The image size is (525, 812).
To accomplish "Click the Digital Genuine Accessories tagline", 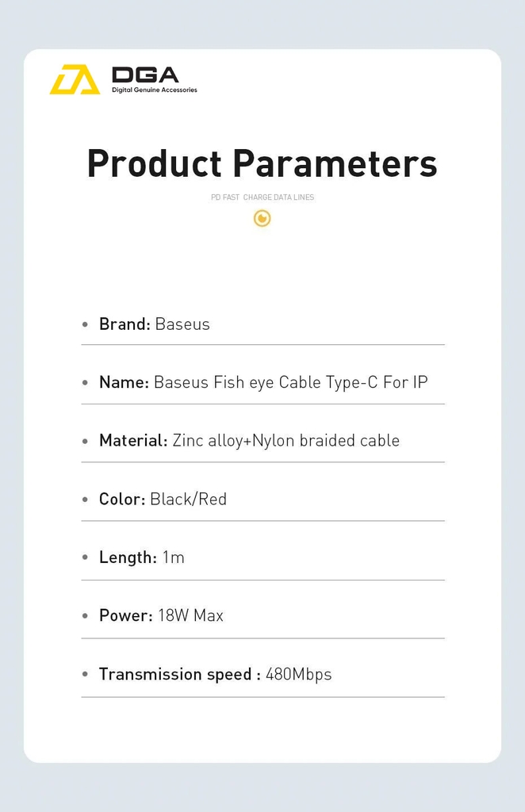I will pos(154,90).
